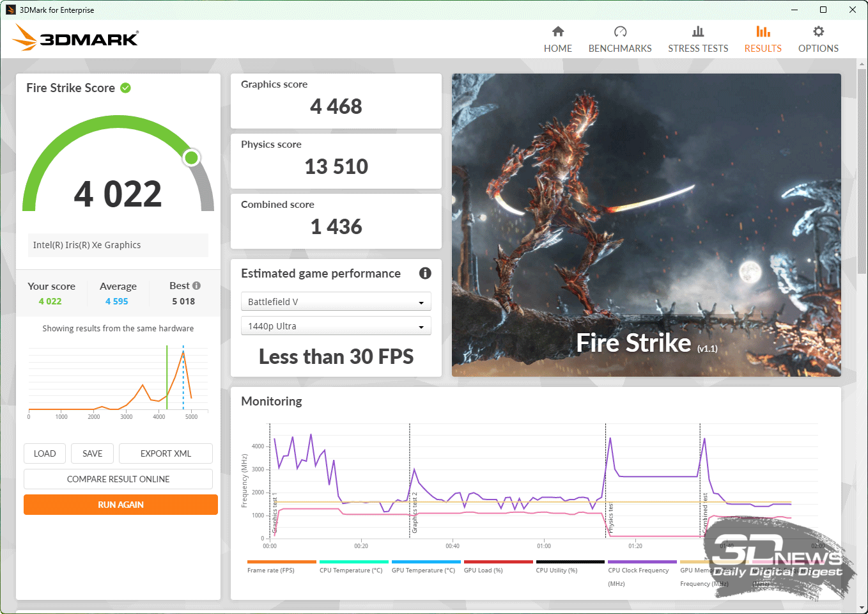Click the Fire Strike (v1.1) caption on image
Screen dimensions: 868x614
click(x=647, y=343)
